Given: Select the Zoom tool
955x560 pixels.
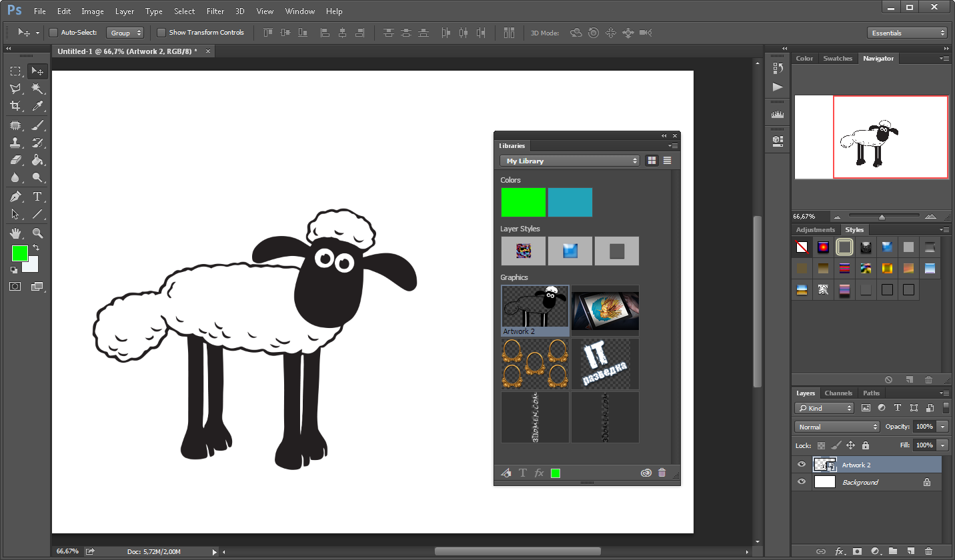Looking at the screenshot, I should [x=38, y=233].
